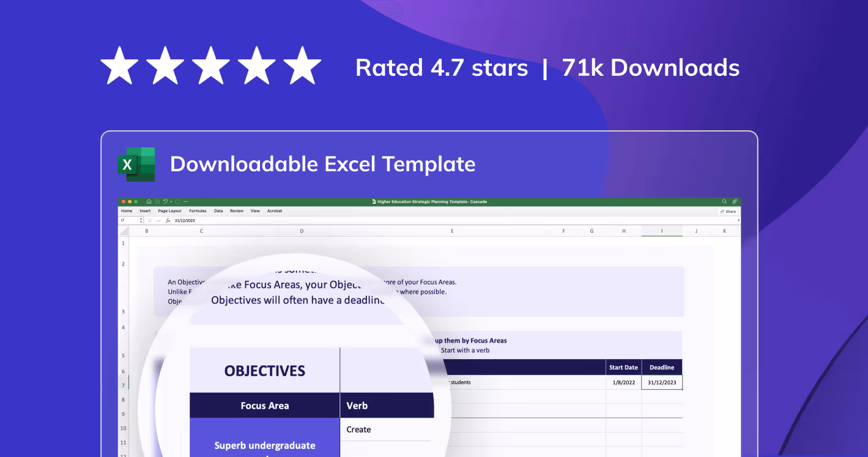Click the save icon in Excel title bar
868x457 pixels.
(157, 201)
